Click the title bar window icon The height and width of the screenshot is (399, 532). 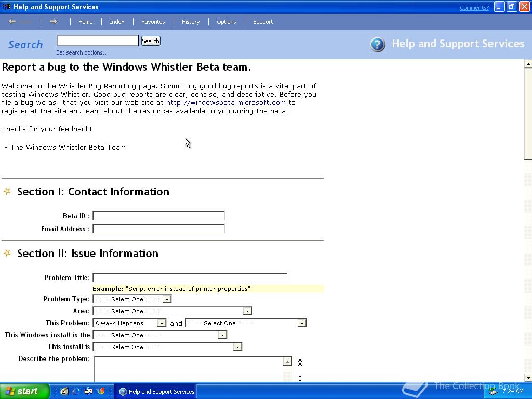(x=7, y=7)
